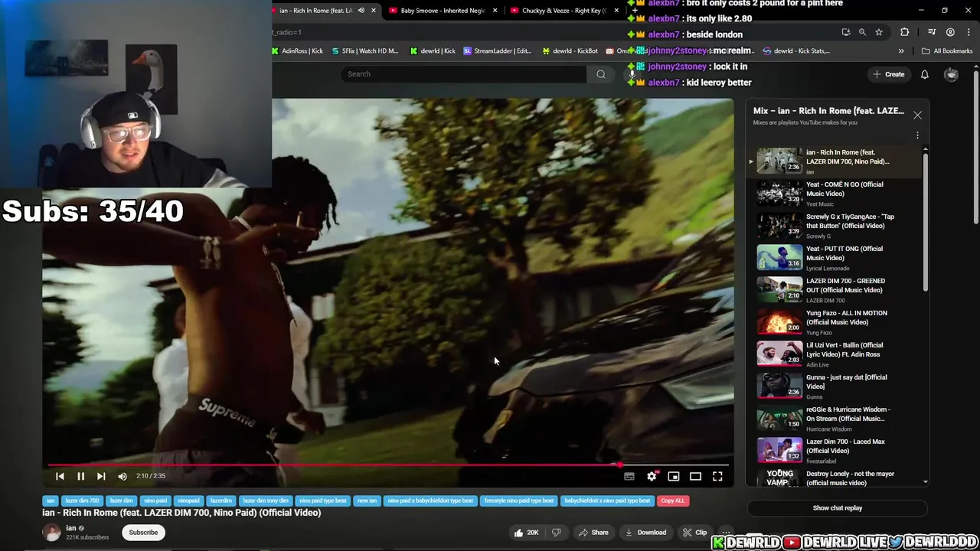Open the browser zoom magnifier icon

coord(862,32)
